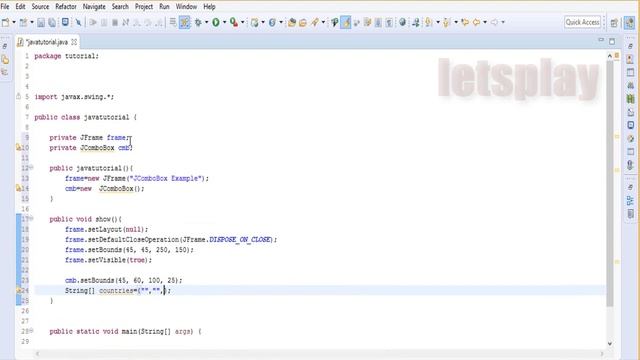
Task: Open dropdown arrow beside Search flashlight
Action: pyautogui.click(x=323, y=22)
